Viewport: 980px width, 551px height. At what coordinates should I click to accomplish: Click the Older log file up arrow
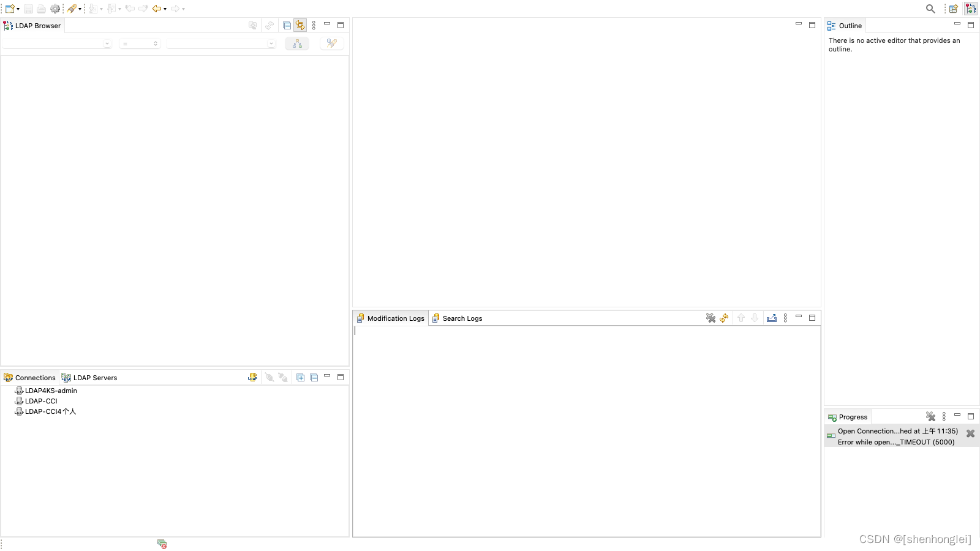[741, 318]
